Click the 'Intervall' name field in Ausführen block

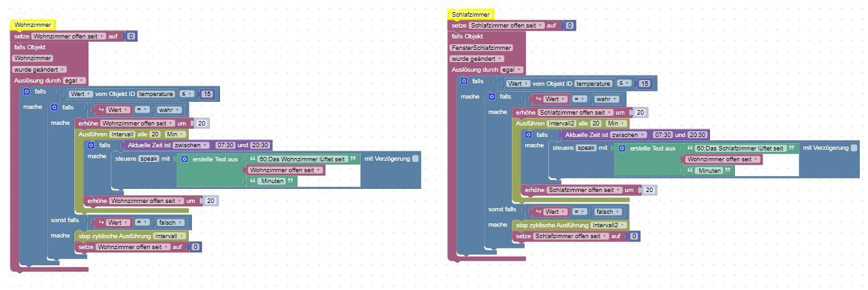pos(122,134)
